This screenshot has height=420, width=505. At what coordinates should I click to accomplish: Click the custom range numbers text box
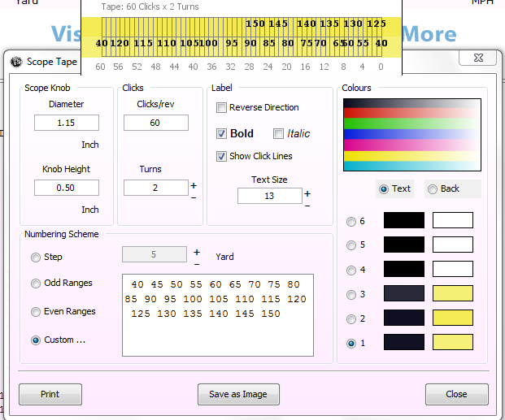(x=218, y=315)
